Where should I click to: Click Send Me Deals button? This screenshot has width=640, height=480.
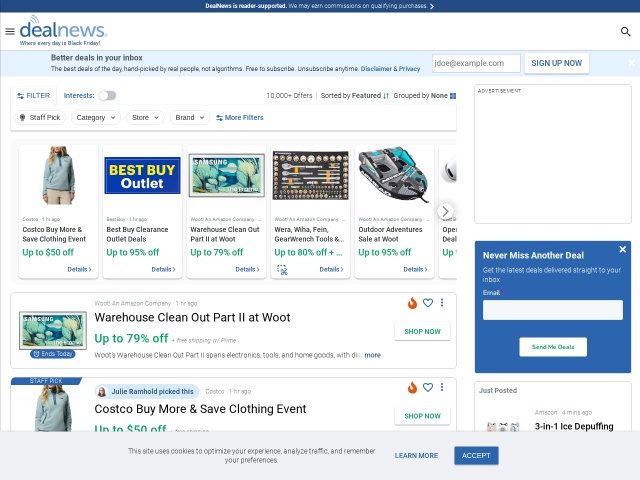pos(553,347)
